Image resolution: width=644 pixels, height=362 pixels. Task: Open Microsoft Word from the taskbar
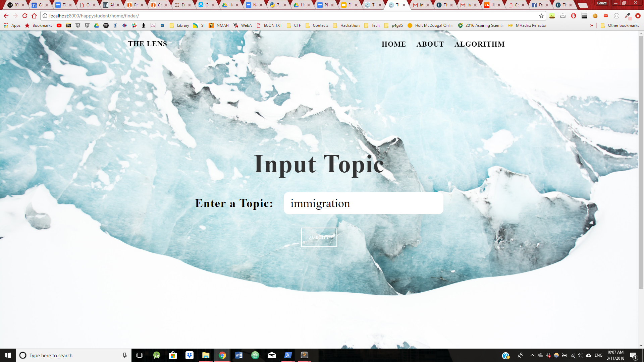click(239, 355)
